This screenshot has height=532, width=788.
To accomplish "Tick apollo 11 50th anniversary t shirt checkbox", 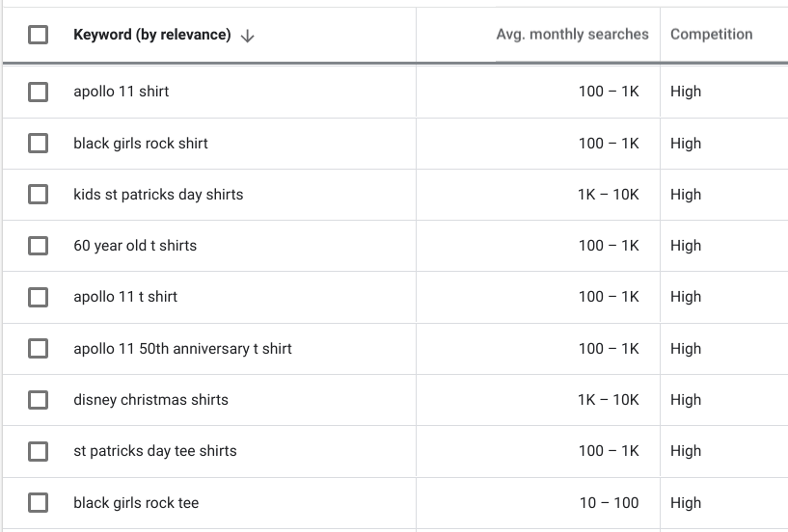I will 39,349.
